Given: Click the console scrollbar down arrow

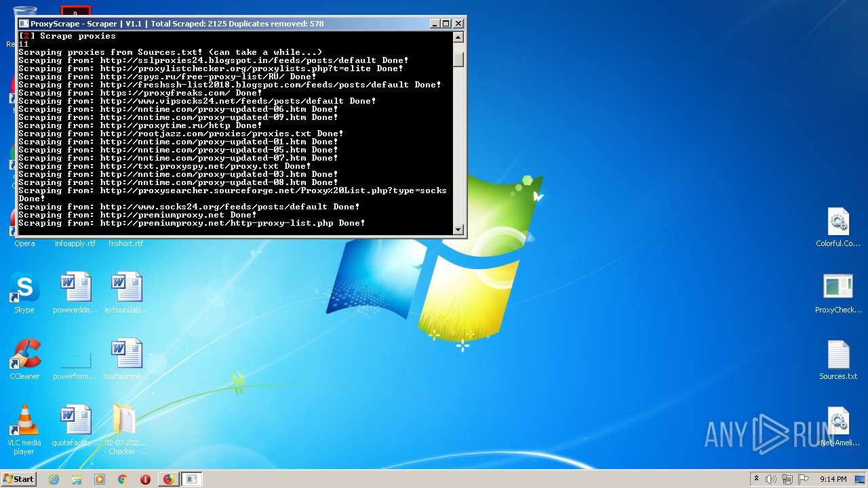Looking at the screenshot, I should tap(458, 229).
